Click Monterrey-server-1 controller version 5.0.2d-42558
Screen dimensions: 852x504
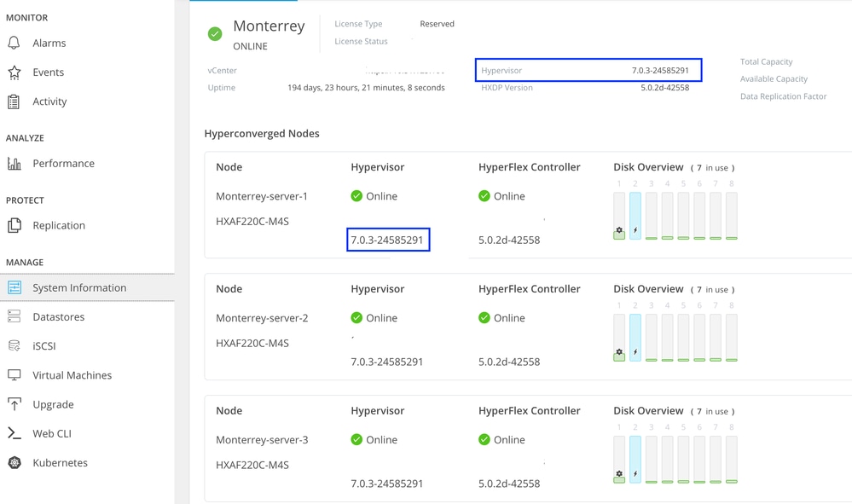509,240
